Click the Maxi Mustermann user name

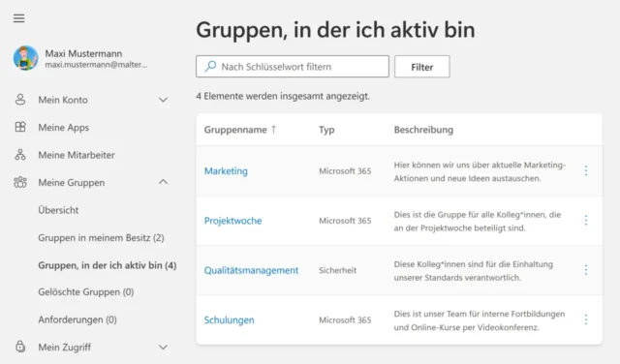coord(83,53)
